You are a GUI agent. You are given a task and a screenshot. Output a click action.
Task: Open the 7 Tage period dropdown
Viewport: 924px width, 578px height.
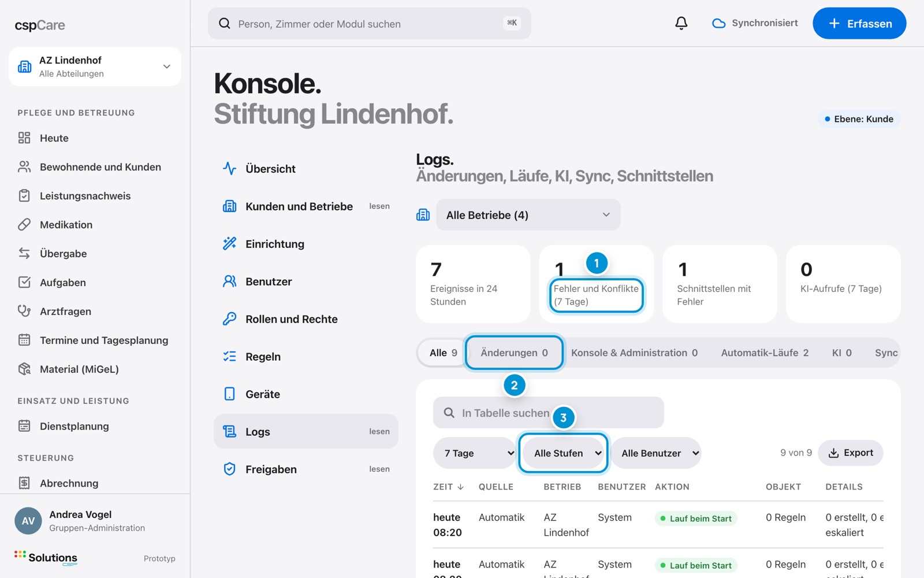point(475,453)
